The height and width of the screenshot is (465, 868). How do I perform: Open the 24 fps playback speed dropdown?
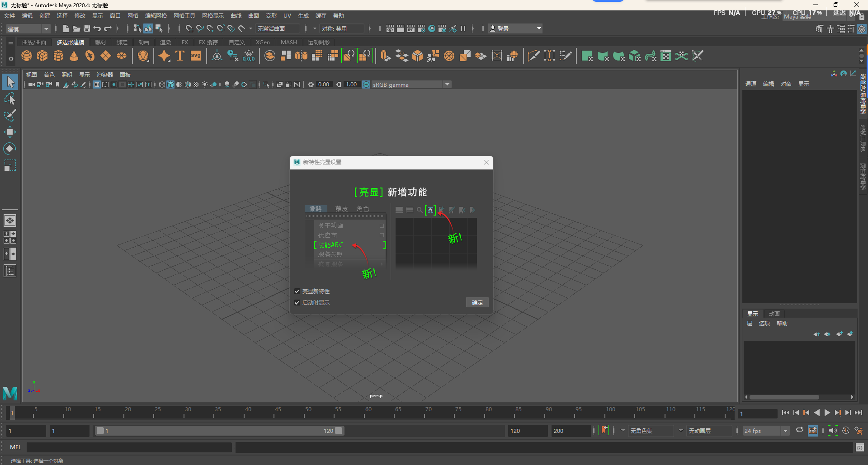[x=786, y=431]
